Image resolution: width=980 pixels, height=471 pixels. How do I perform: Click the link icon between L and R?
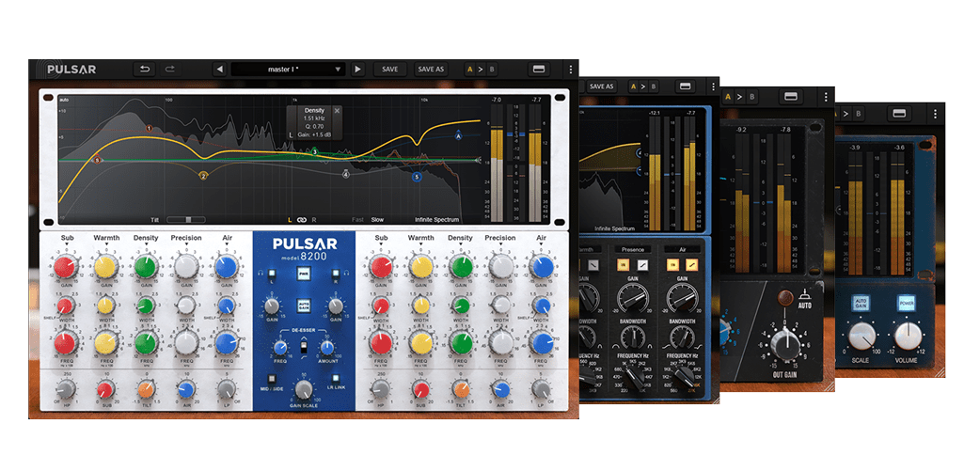[302, 220]
